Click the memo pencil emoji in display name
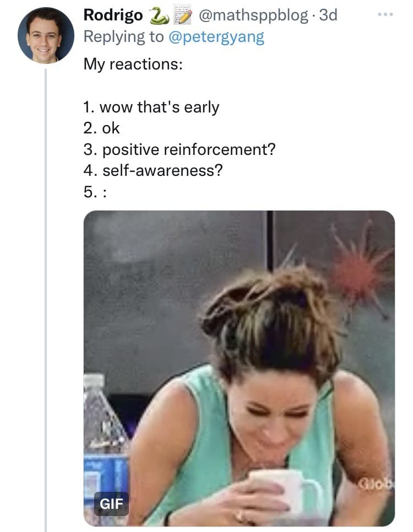 [x=183, y=15]
